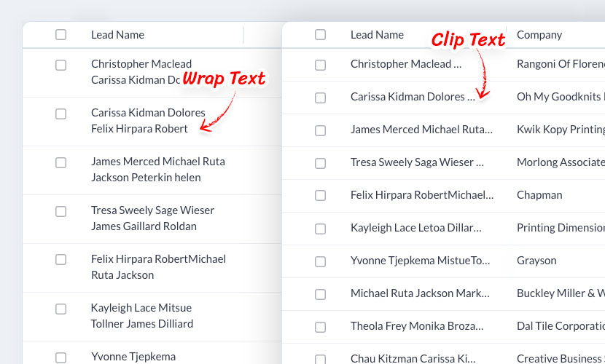Click wrapped name 'Tresa Sweely Sage Wieser James Gaillard Roldan'
The height and width of the screenshot is (364, 605).
(x=153, y=218)
